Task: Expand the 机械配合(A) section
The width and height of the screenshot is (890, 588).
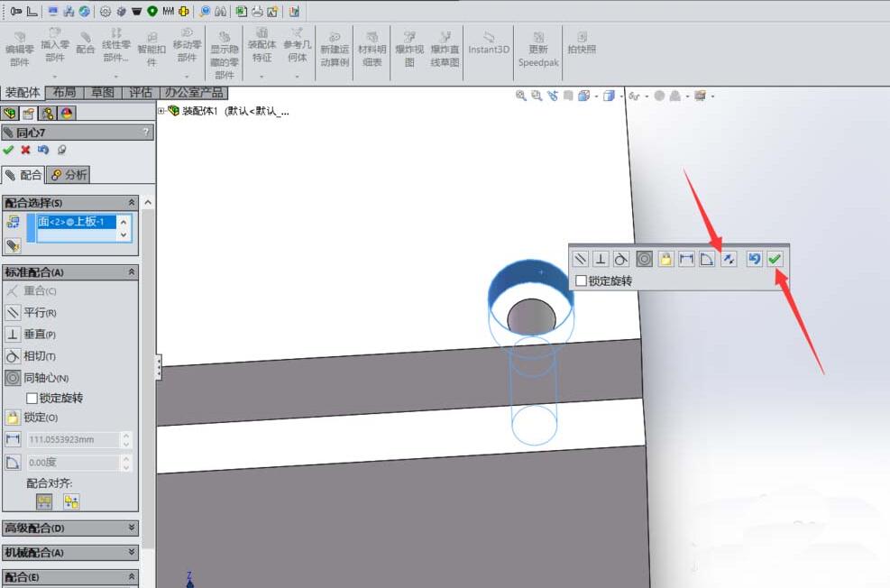Action: 132,552
